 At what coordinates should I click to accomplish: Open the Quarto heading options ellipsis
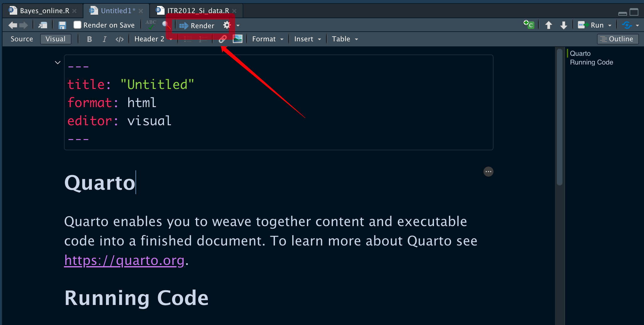(488, 172)
